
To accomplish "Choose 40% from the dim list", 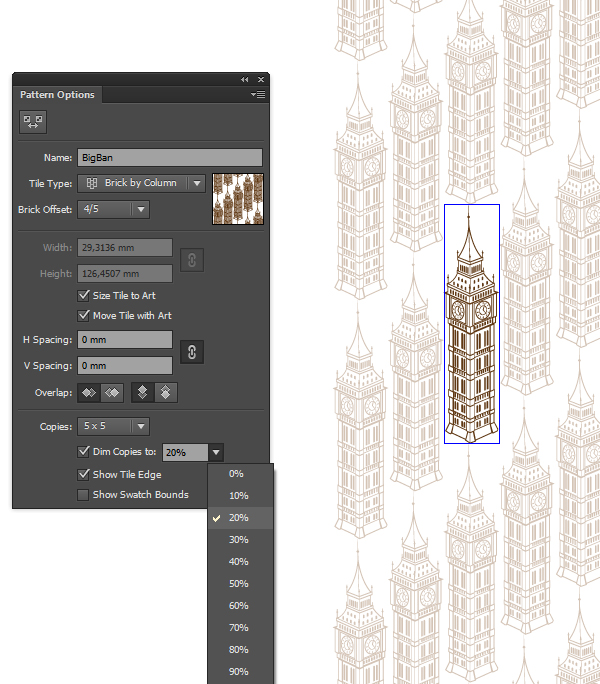I will 240,561.
